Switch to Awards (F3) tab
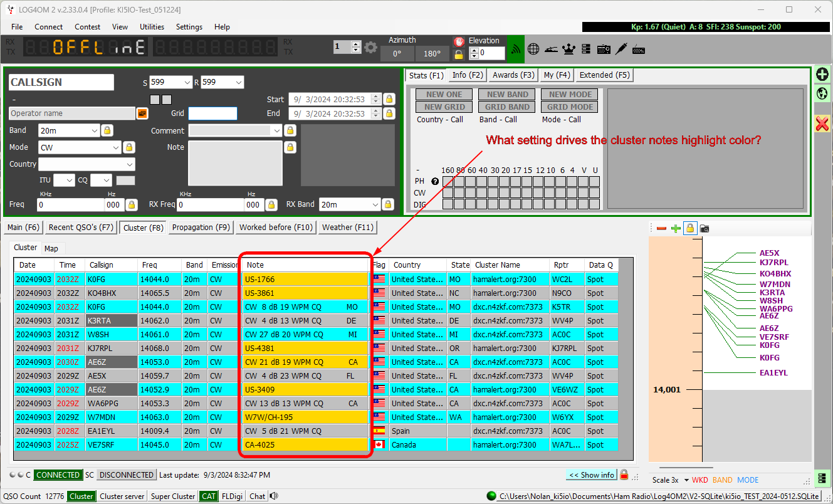Viewport: 833px width, 504px height. pos(513,75)
